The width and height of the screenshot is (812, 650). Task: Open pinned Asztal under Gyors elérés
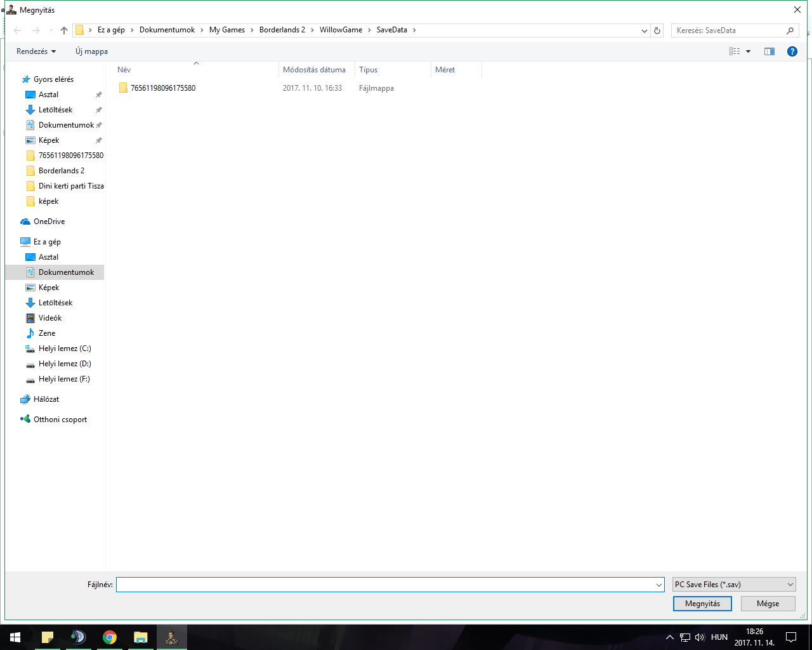point(48,95)
